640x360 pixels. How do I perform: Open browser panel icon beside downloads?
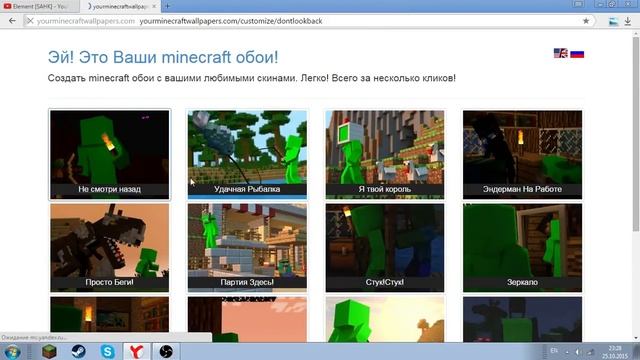click(613, 21)
